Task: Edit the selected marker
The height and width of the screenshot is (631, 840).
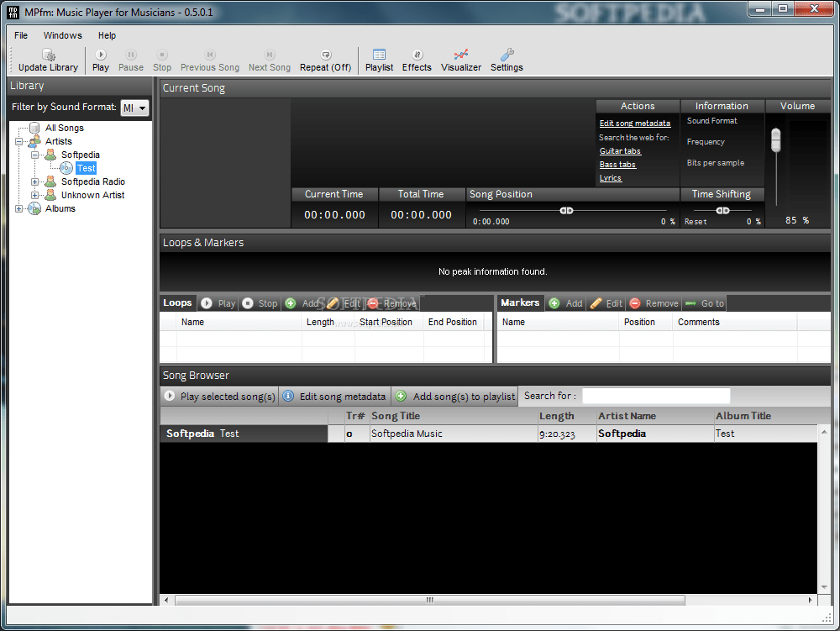Action: (606, 303)
